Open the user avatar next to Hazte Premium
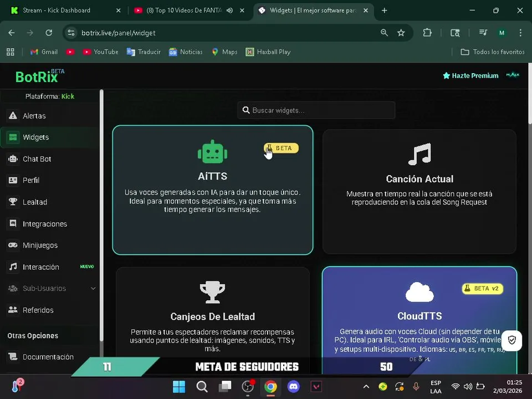This screenshot has width=532, height=399. (513, 75)
